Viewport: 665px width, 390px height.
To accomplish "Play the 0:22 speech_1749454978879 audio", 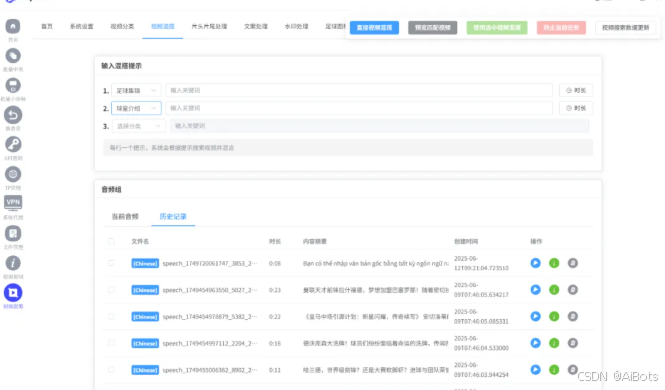I will pyautogui.click(x=536, y=316).
